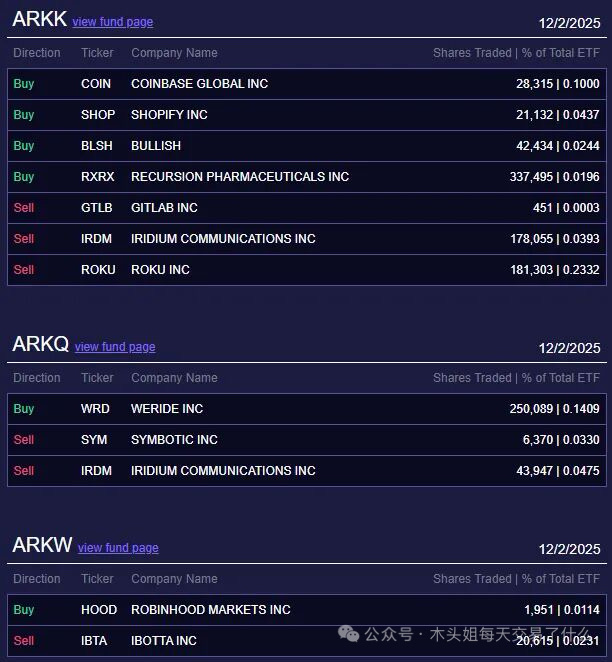The image size is (612, 662).
Task: Select the IRDM ticker in ARKQ table
Action: point(96,471)
